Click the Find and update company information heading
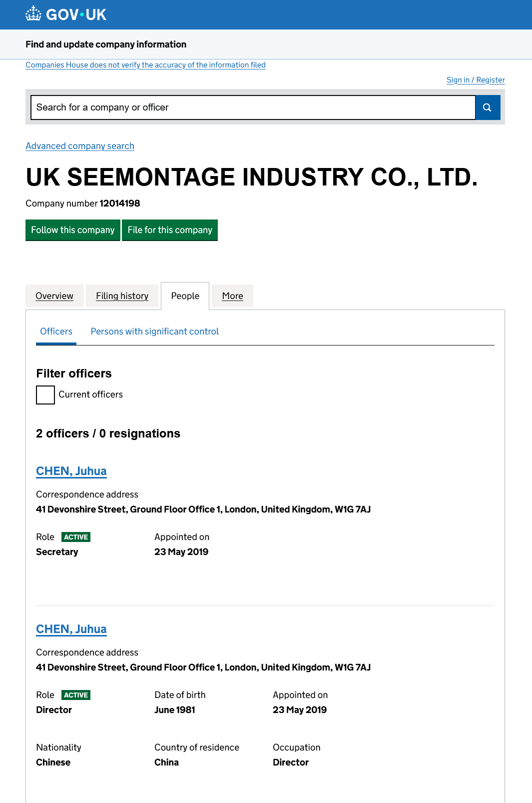532x803 pixels. (x=106, y=44)
